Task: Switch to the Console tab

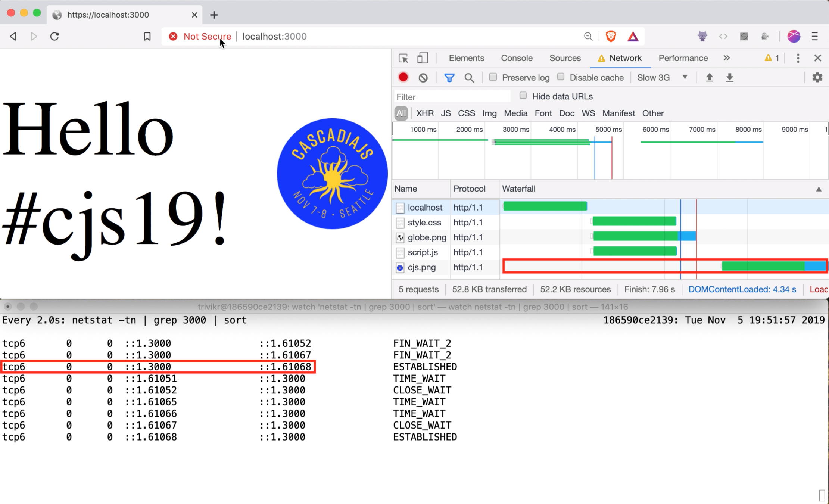Action: pos(516,58)
